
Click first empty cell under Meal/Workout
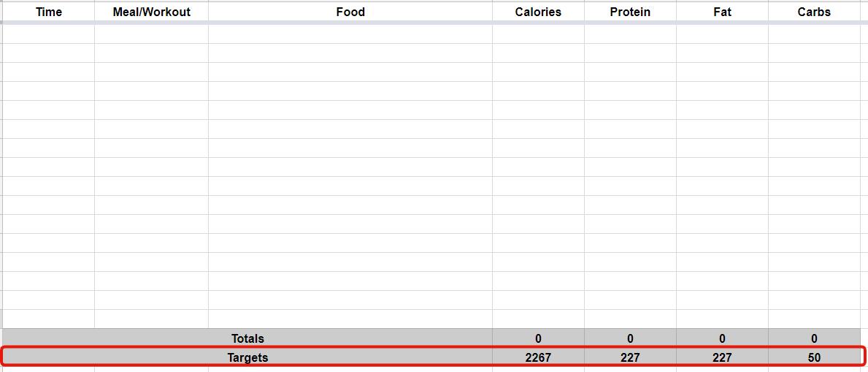(151, 34)
